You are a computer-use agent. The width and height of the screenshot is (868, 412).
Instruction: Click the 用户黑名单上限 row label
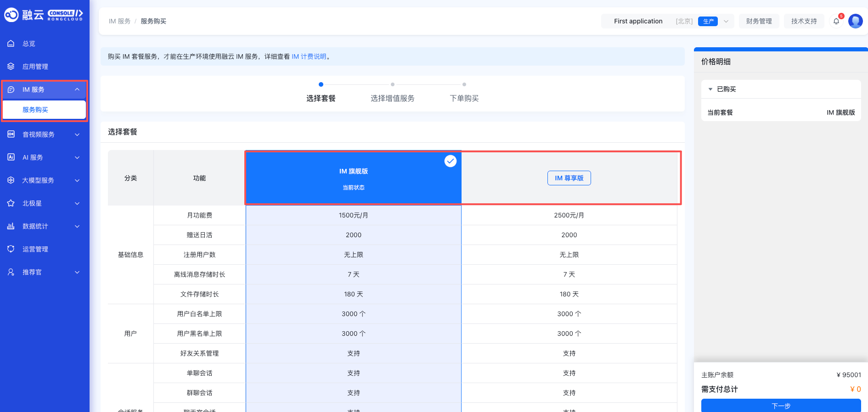click(200, 334)
